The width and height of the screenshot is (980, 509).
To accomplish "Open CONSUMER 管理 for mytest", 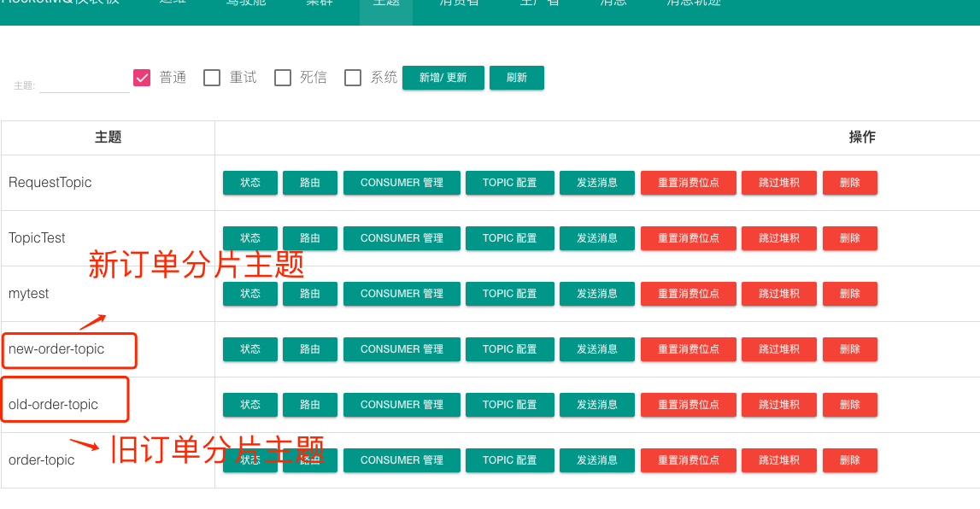I will click(402, 294).
